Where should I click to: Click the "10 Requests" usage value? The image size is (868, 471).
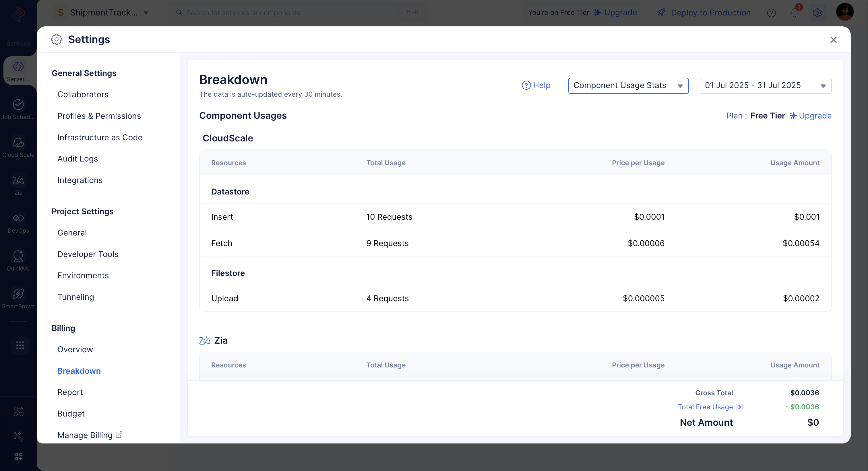point(389,217)
